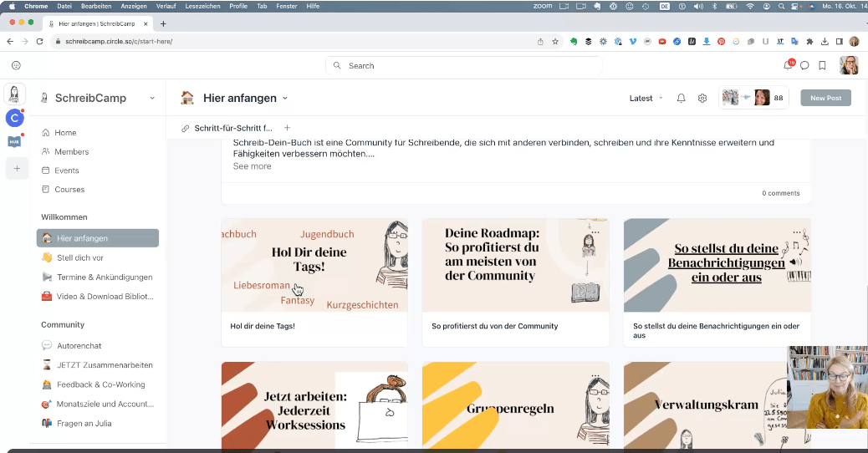
Task: Bookmark this page with the star icon
Action: pyautogui.click(x=555, y=41)
